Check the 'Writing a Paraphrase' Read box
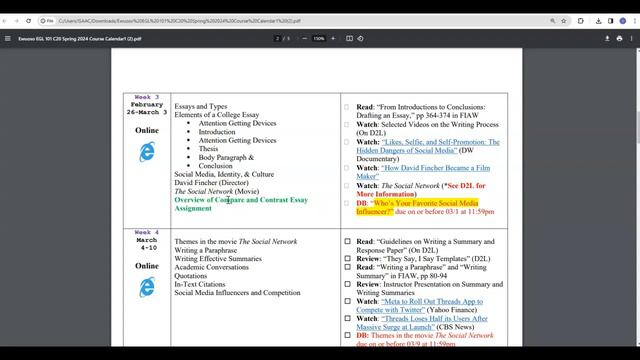This screenshot has width=640, height=360. point(347,267)
